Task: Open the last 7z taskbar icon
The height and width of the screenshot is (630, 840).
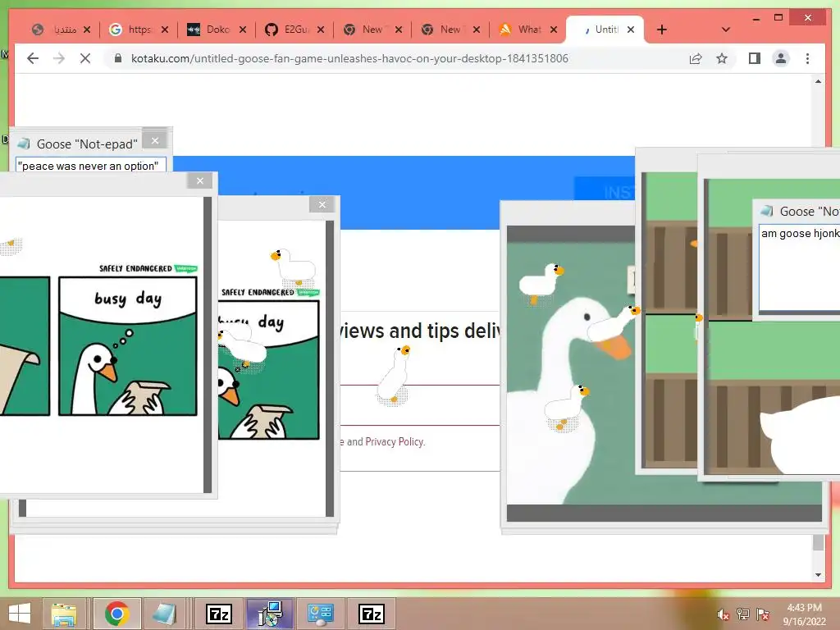Action: [372, 614]
